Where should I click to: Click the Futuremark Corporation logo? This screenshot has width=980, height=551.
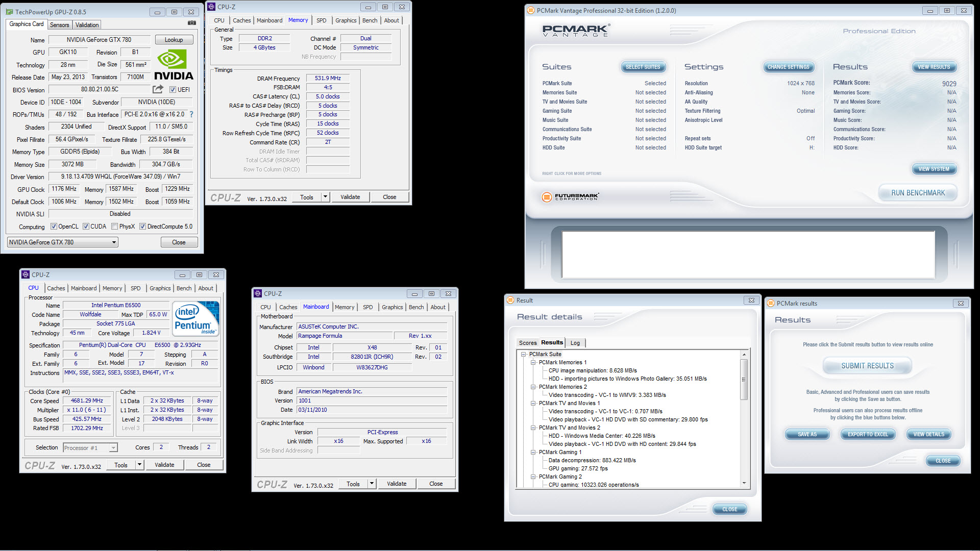(570, 197)
